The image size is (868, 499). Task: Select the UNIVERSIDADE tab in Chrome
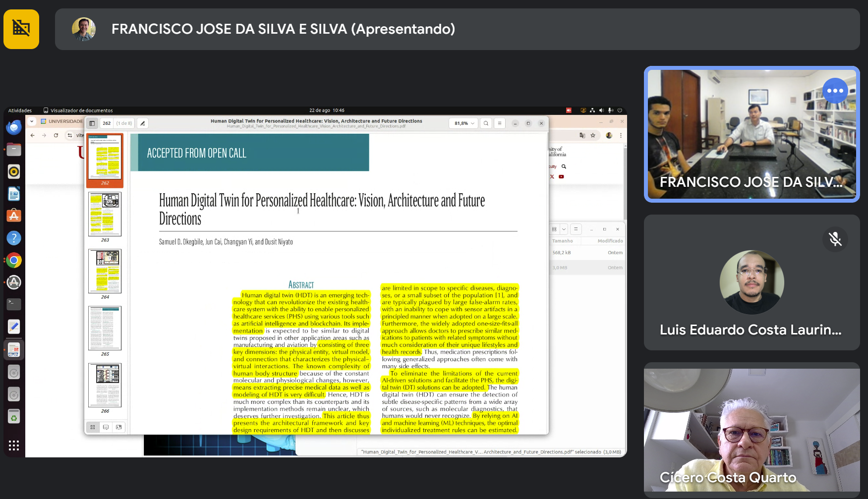(62, 121)
